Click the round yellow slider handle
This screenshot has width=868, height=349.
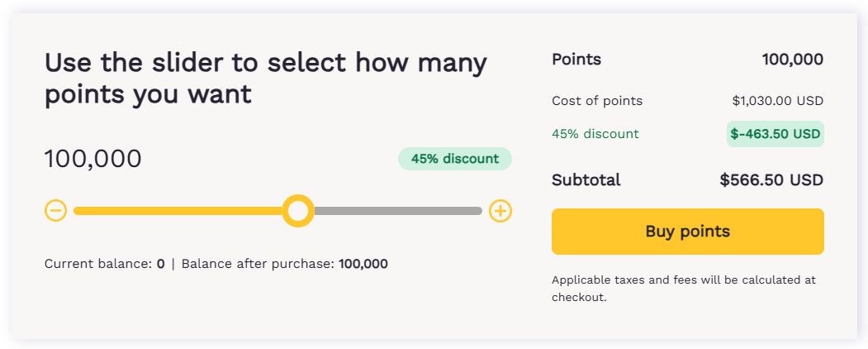[x=297, y=211]
